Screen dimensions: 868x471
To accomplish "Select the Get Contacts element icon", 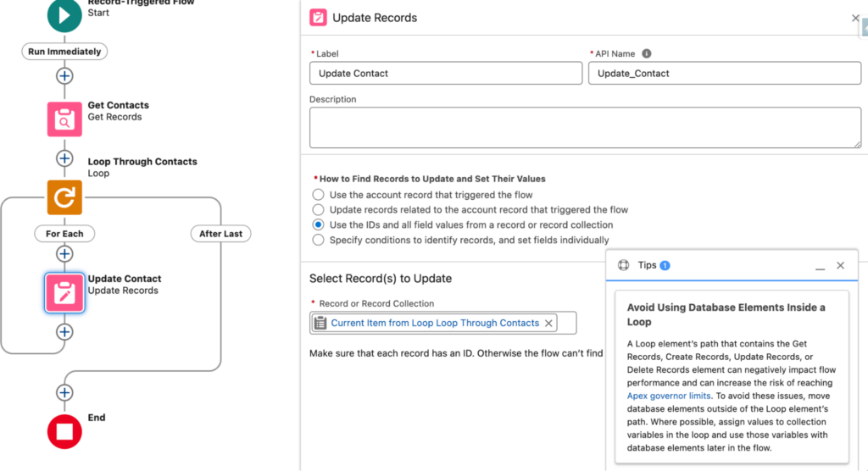I will [x=64, y=119].
